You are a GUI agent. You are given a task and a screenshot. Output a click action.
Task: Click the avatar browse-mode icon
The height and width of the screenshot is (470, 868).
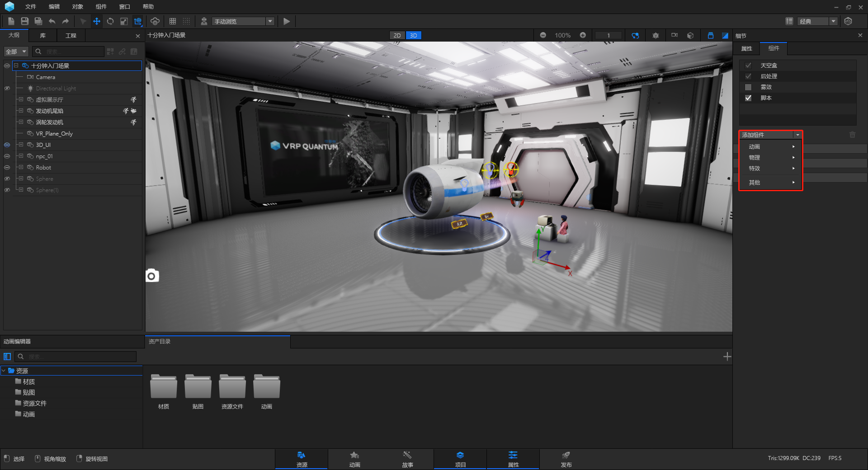click(204, 21)
